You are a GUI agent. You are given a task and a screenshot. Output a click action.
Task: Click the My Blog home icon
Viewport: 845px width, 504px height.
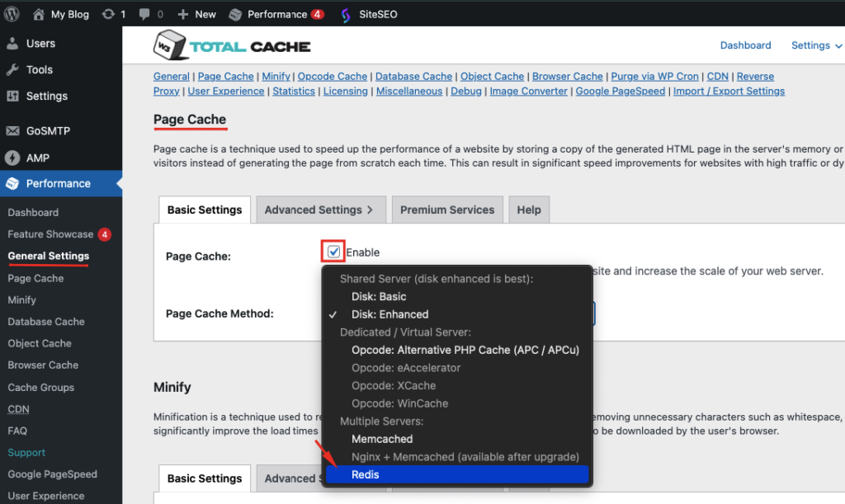(x=38, y=14)
